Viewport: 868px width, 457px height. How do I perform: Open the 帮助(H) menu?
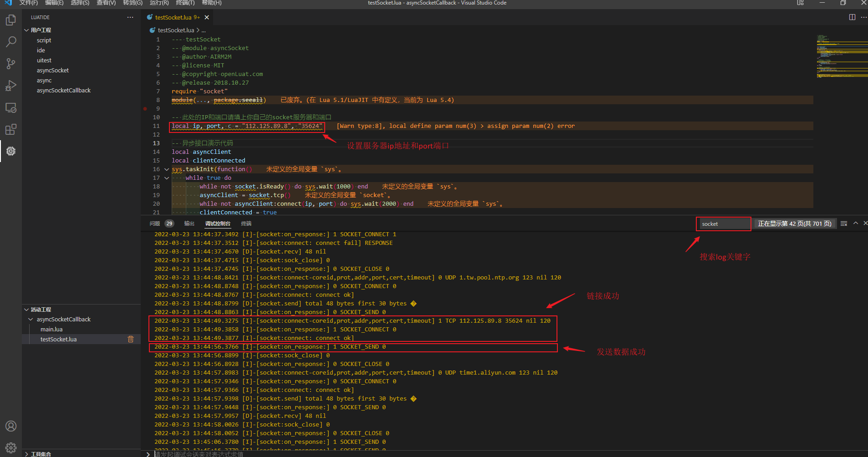(x=212, y=3)
